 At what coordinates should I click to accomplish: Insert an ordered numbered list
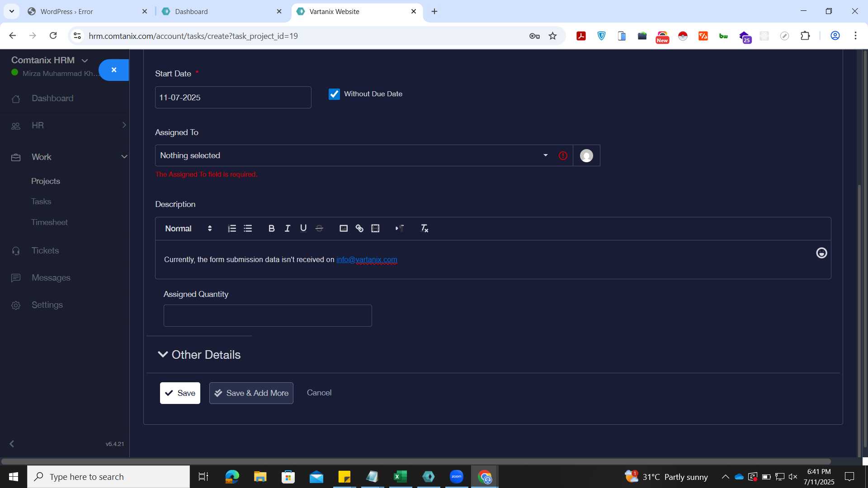(232, 229)
